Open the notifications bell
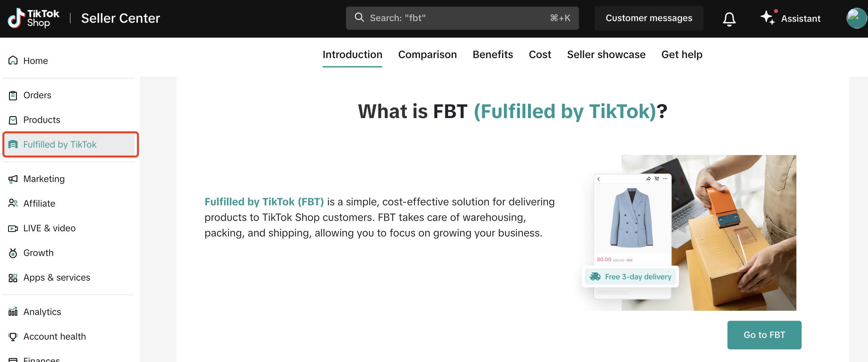 pyautogui.click(x=729, y=18)
